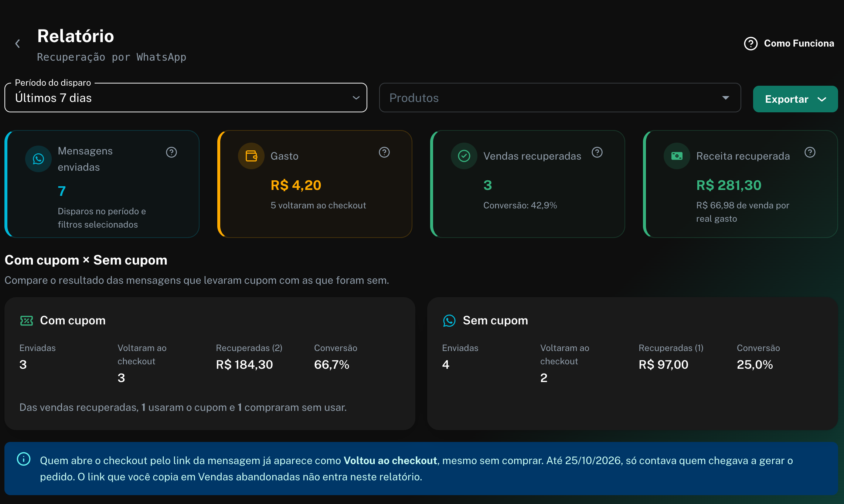
Task: Click the wallet icon in Gasto card
Action: pyautogui.click(x=251, y=156)
